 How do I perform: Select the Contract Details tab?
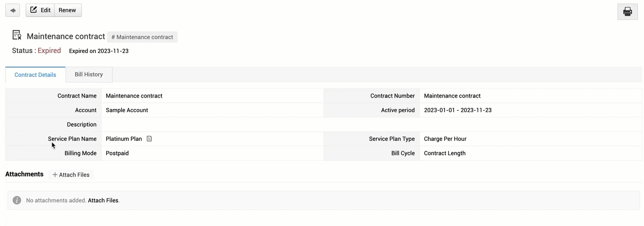[x=35, y=75]
